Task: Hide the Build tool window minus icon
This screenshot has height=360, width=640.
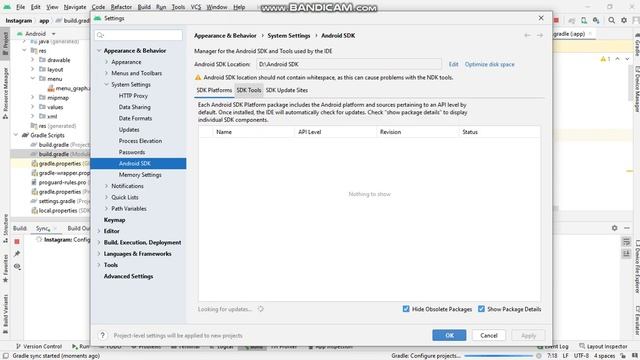Action: click(x=627, y=228)
